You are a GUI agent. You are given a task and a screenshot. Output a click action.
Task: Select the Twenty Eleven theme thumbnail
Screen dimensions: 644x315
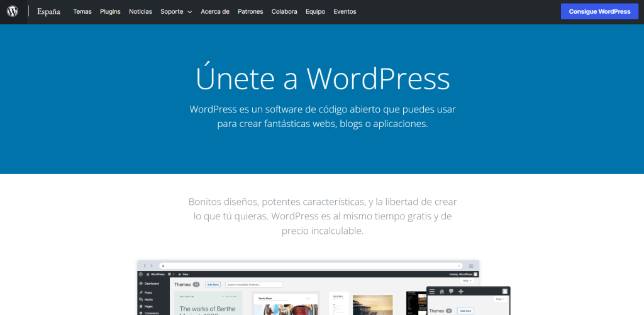[286, 303]
